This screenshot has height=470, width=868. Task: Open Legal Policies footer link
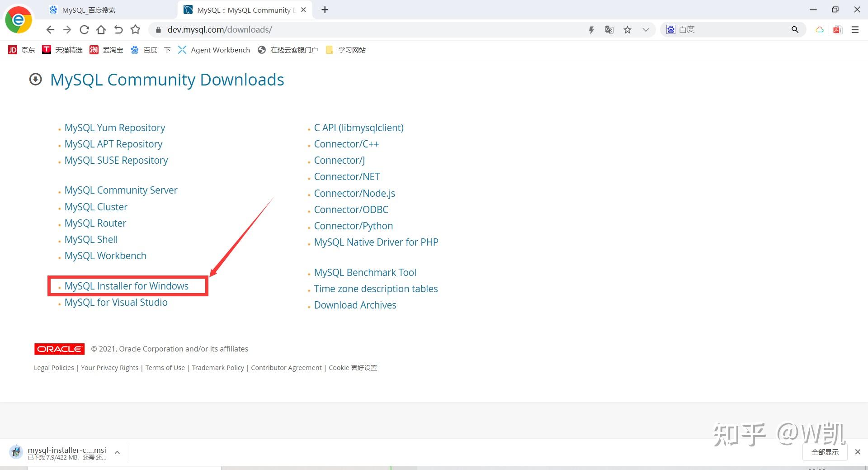coord(54,368)
